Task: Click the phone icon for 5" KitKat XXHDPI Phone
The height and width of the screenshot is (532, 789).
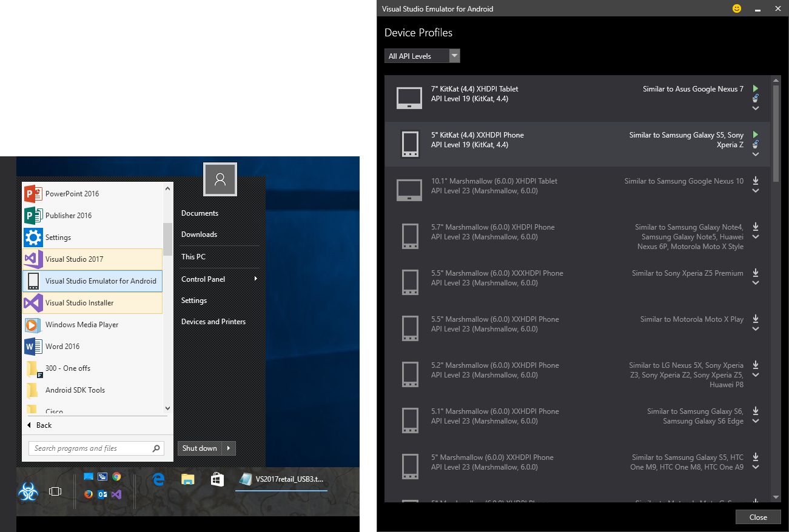Action: tap(410, 144)
